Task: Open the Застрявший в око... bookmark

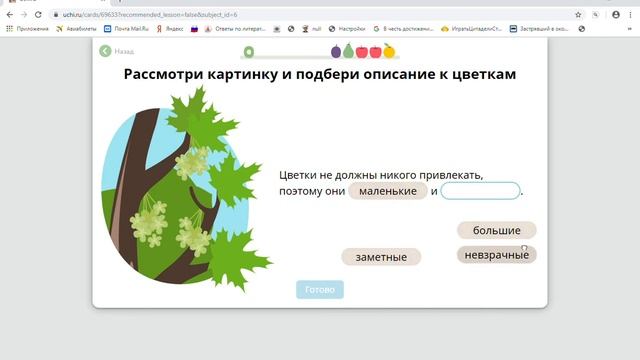Action: point(539,29)
